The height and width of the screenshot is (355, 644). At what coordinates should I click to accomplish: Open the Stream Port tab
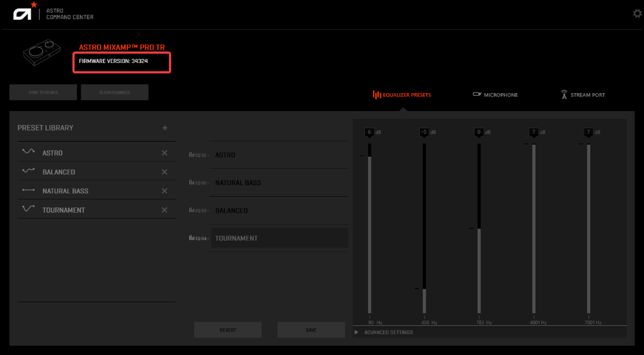click(x=583, y=95)
